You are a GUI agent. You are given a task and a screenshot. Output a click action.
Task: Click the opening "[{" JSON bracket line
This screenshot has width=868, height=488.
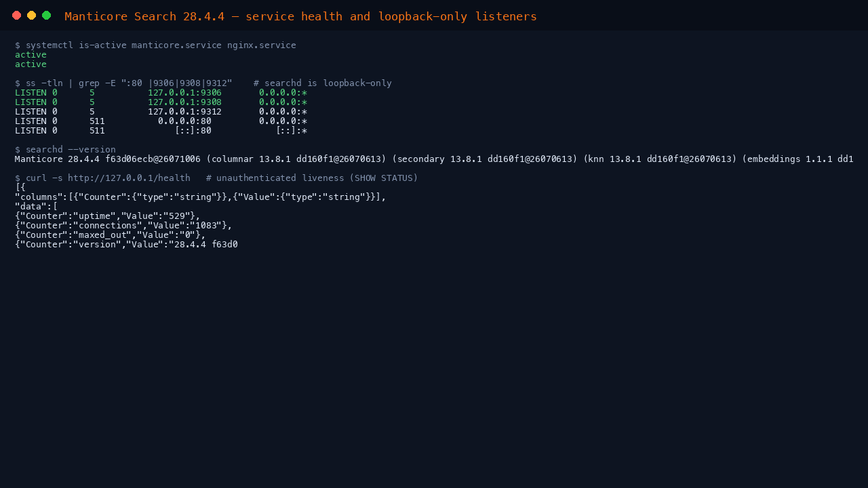(20, 188)
